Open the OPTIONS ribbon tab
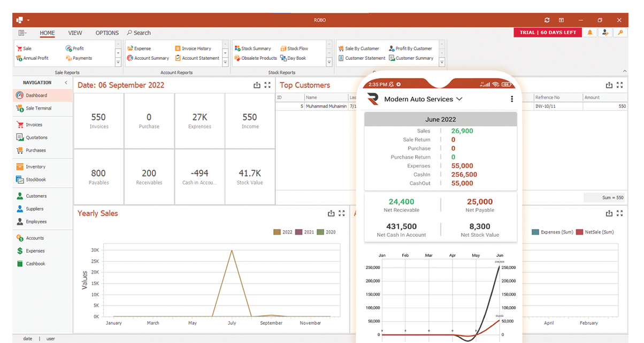This screenshot has width=644, height=343. point(107,33)
